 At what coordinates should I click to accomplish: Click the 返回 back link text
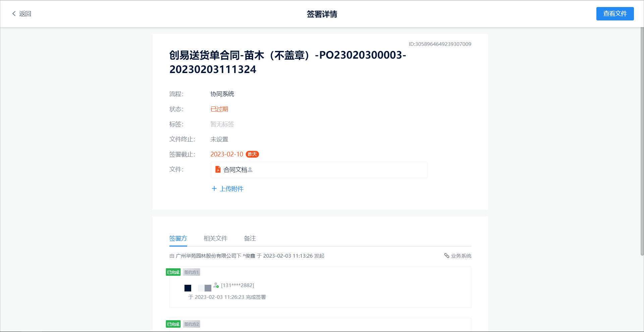tap(25, 14)
